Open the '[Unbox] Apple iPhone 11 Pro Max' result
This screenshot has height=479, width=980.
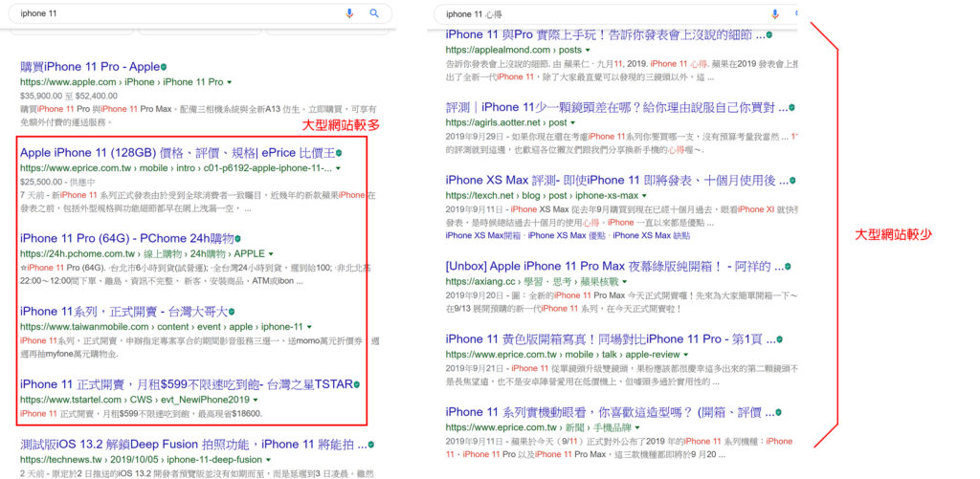click(615, 267)
